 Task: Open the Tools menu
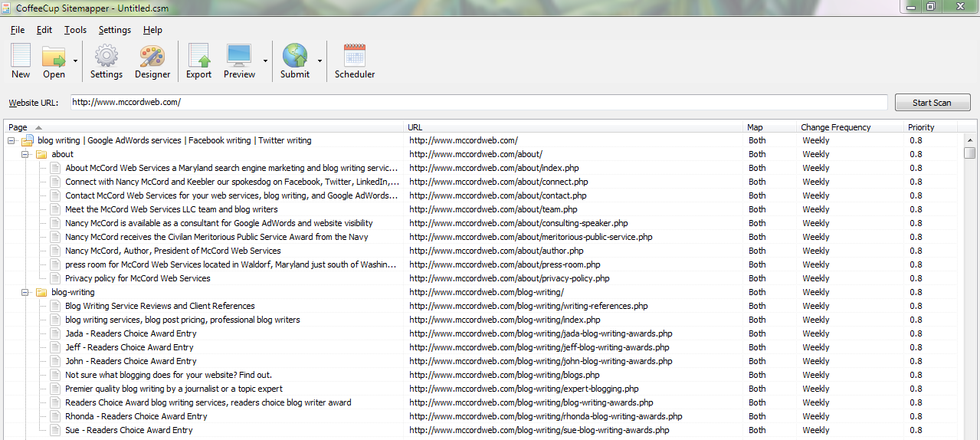pos(75,30)
